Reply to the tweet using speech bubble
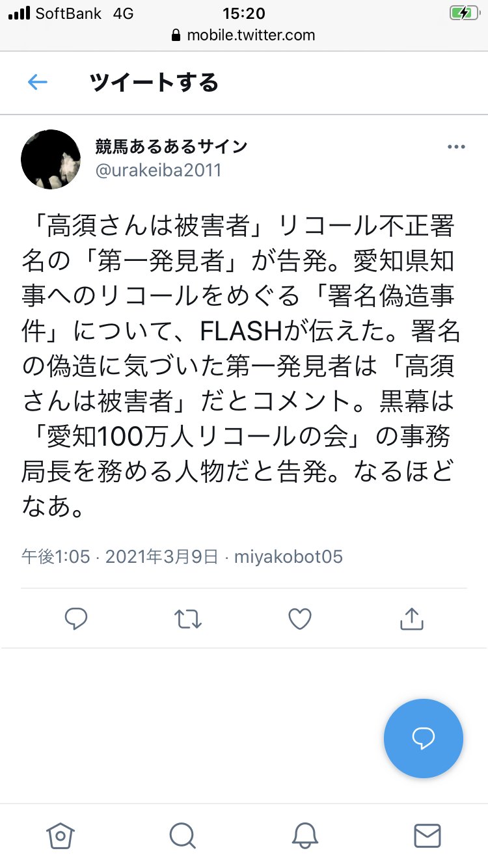The image size is (488, 868). pos(76,619)
